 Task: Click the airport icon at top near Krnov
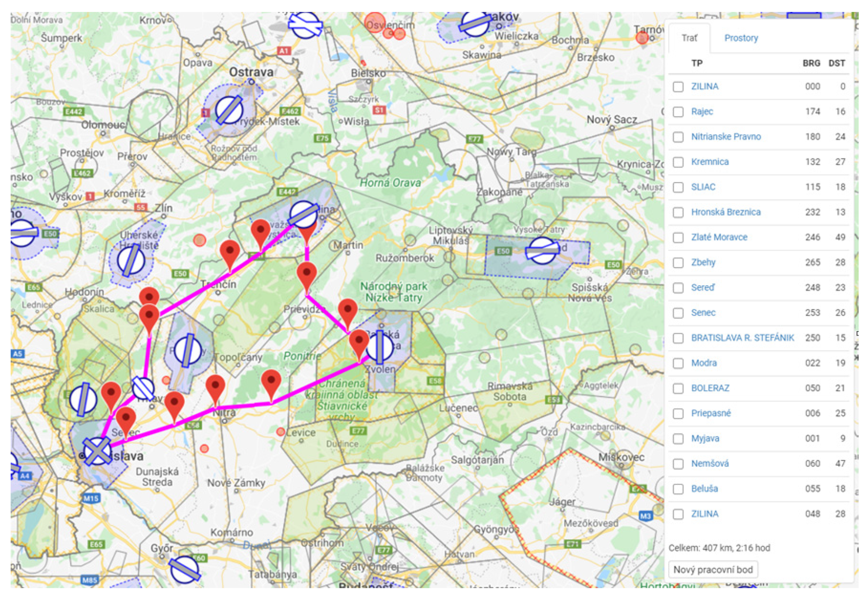(305, 25)
